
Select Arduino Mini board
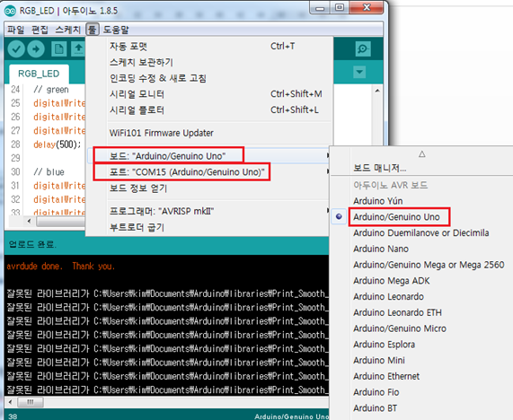pyautogui.click(x=422, y=360)
